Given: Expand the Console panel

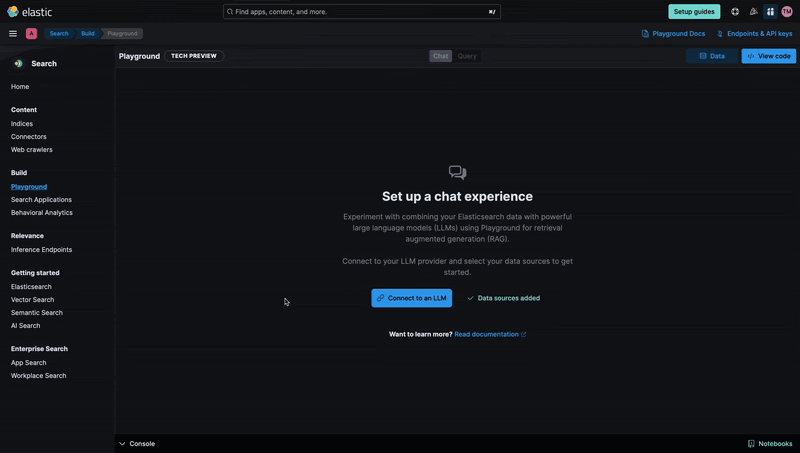Looking at the screenshot, I should [x=137, y=444].
